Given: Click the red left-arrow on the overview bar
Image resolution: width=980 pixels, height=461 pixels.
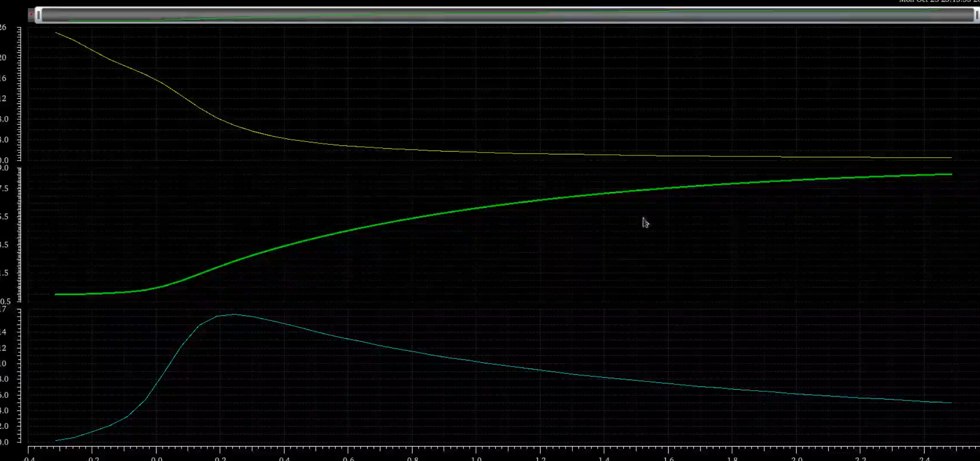Looking at the screenshot, I should click(31, 15).
